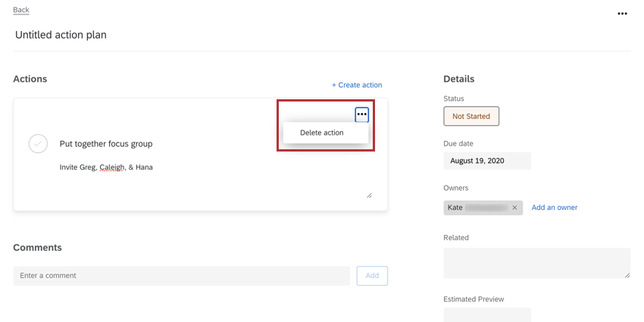
Task: Edit the Invite Greg, Caleigh, & Hana description
Action: [x=106, y=167]
